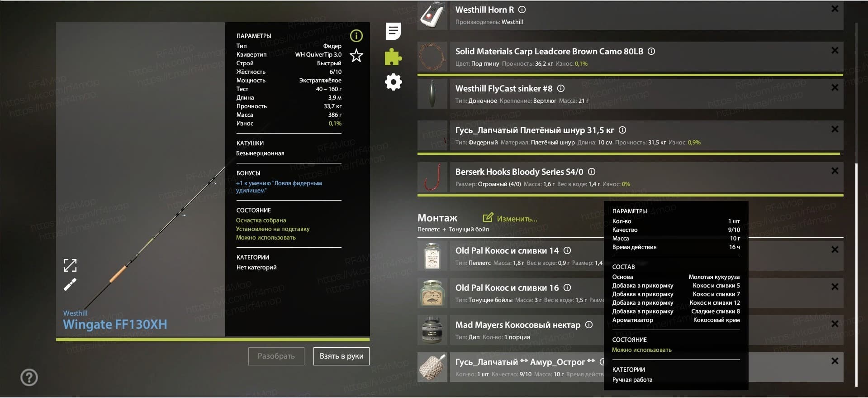Click the Гусь_Лапчатый Амур_Острог feeder thumbnail

pos(432,367)
